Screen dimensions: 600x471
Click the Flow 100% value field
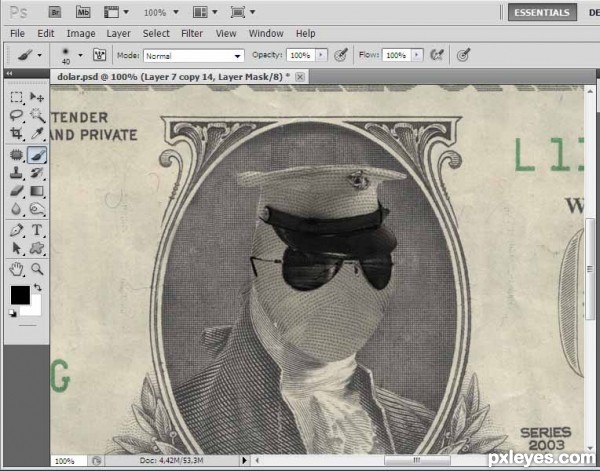[x=396, y=55]
